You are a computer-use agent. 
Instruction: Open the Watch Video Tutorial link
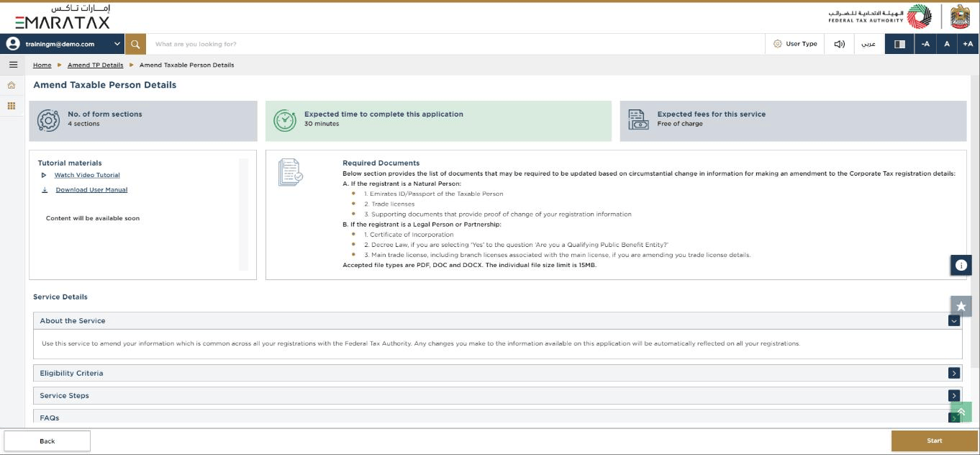pos(87,175)
